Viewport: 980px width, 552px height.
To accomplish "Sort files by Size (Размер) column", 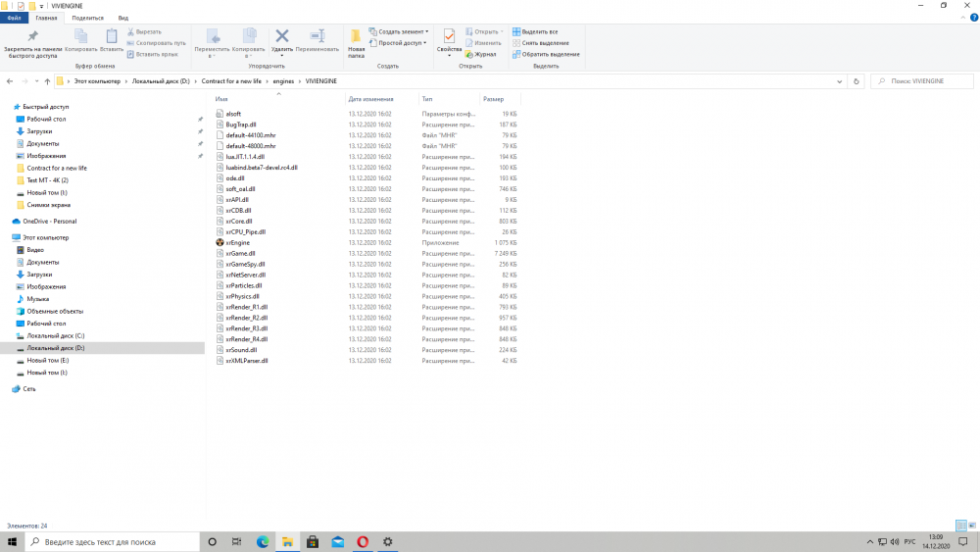I will click(493, 99).
